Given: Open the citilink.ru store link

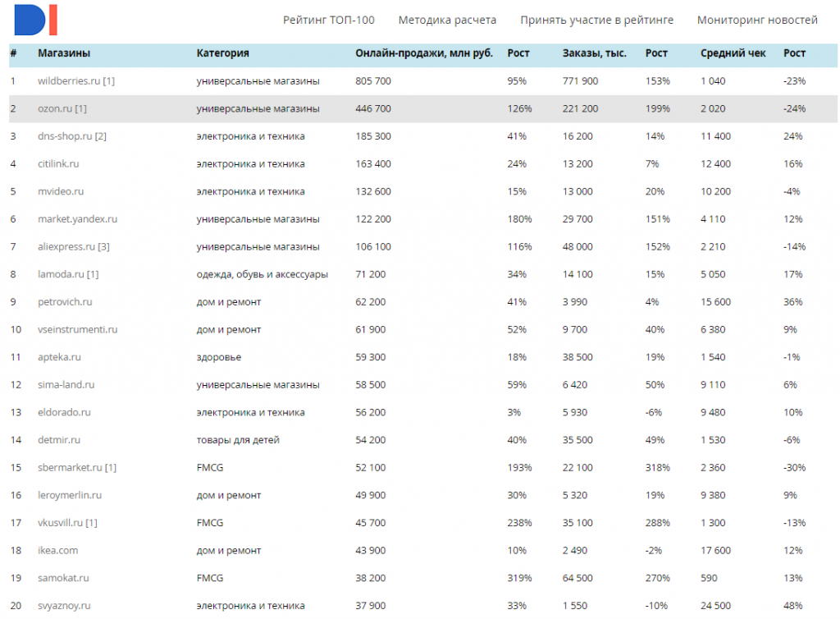Looking at the screenshot, I should (58, 164).
